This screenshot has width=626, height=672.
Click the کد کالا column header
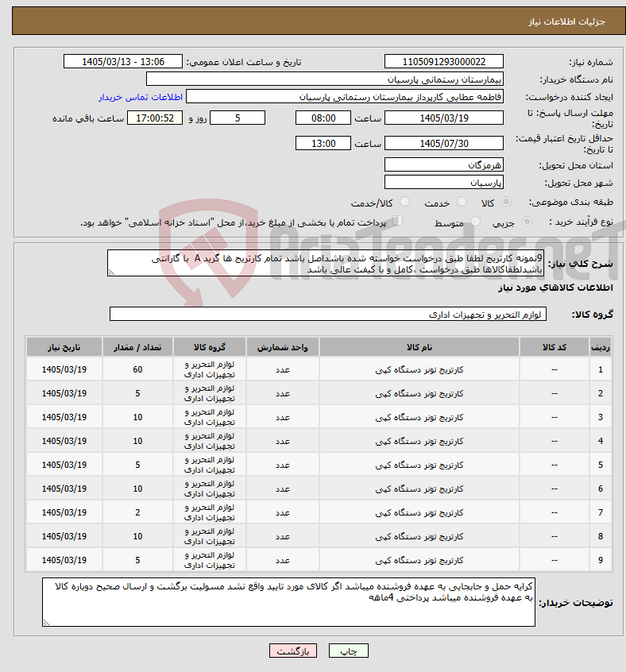click(554, 347)
